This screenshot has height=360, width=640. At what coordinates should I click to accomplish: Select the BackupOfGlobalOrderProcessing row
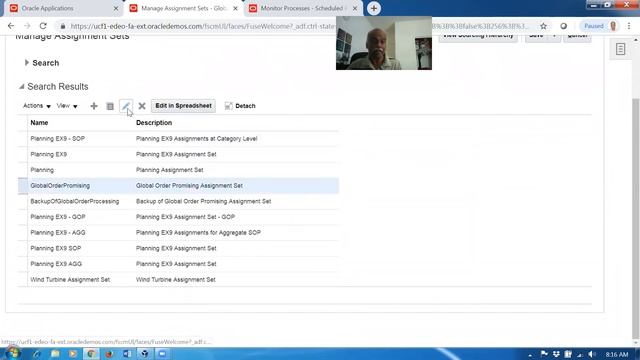(178, 201)
